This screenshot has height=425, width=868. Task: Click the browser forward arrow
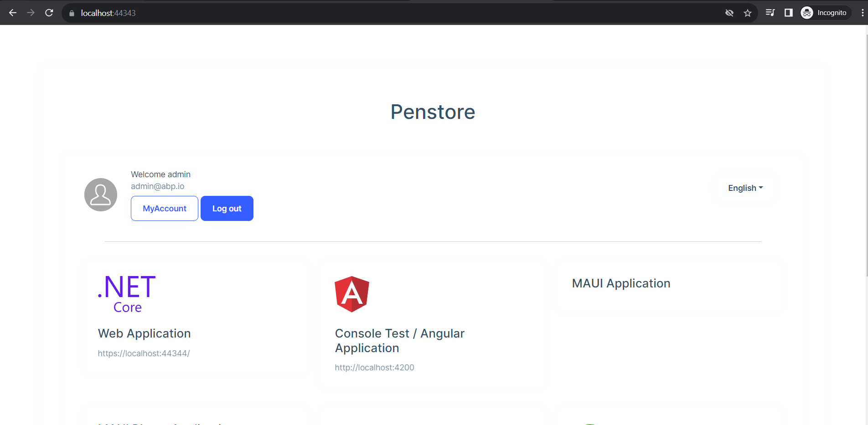pos(31,13)
